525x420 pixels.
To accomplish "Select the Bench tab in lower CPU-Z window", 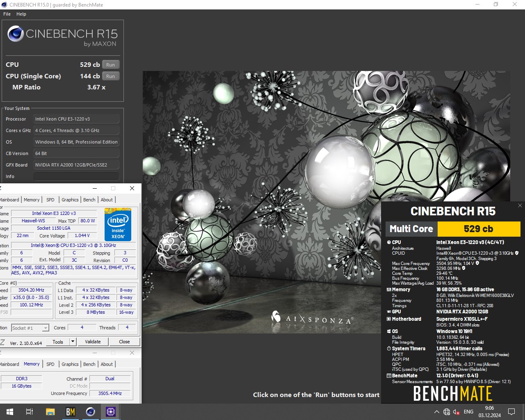I will click(x=89, y=364).
